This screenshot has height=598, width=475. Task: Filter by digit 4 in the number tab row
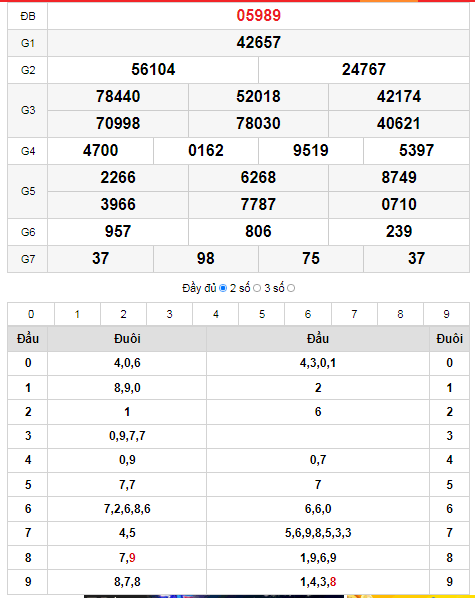tap(216, 314)
